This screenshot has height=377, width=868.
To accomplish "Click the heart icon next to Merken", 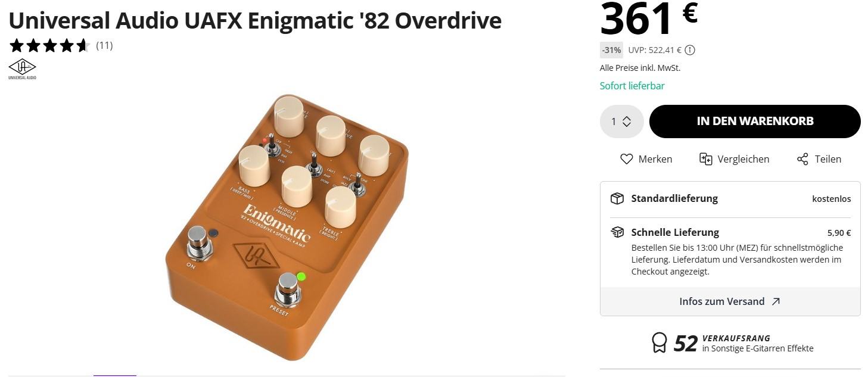I will click(x=626, y=159).
